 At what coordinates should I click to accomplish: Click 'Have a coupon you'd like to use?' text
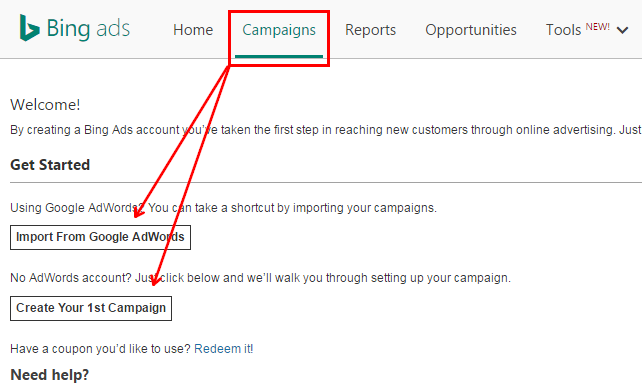click(x=100, y=349)
